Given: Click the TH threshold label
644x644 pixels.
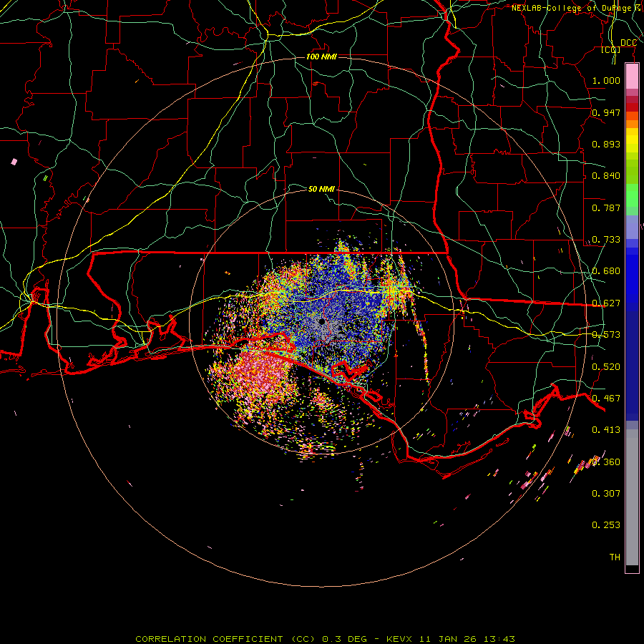Looking at the screenshot, I should click(x=615, y=557).
